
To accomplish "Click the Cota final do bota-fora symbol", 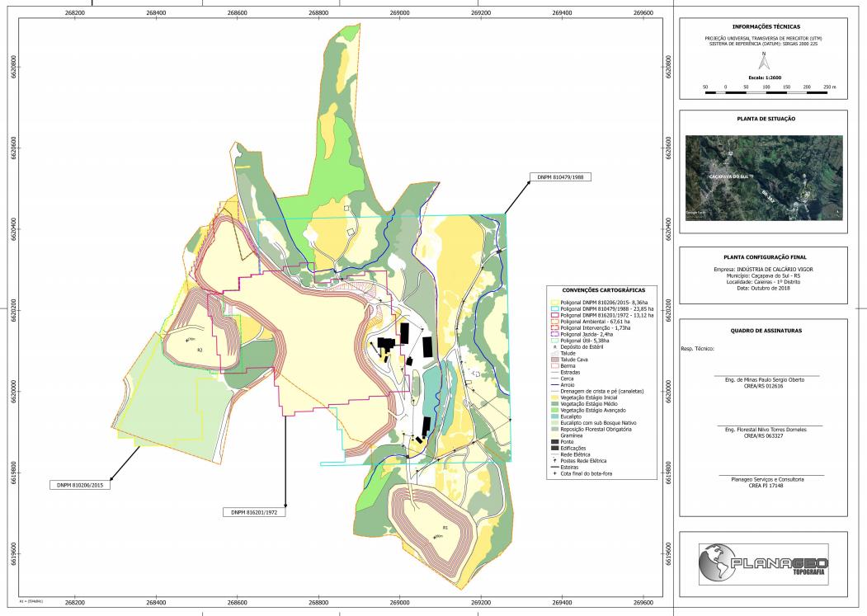I will (x=554, y=473).
